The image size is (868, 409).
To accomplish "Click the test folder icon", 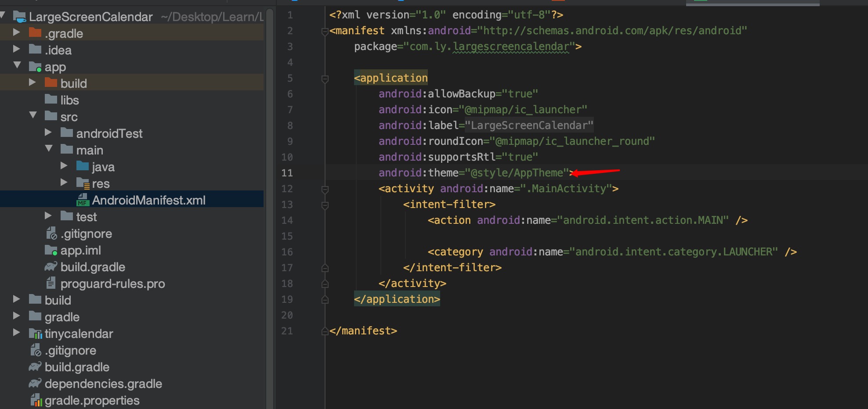I will coord(67,216).
